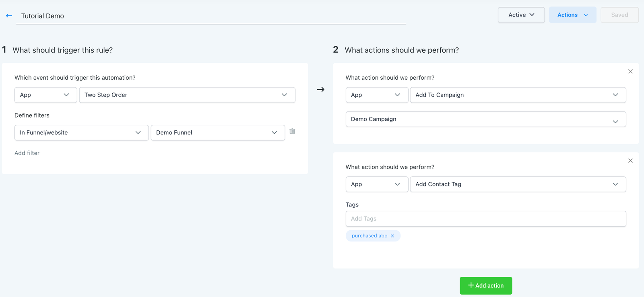Open the Two Step Order event dropdown
The image size is (644, 297).
pos(187,95)
